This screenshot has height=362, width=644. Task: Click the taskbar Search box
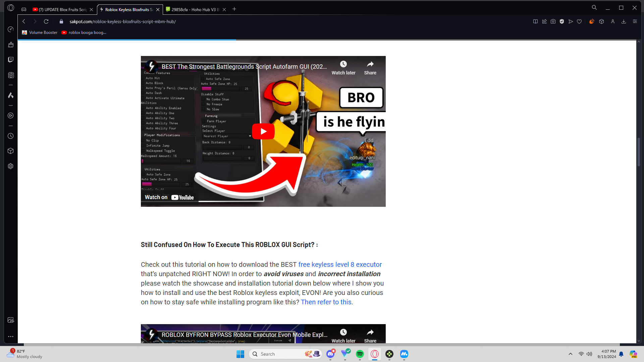285,354
